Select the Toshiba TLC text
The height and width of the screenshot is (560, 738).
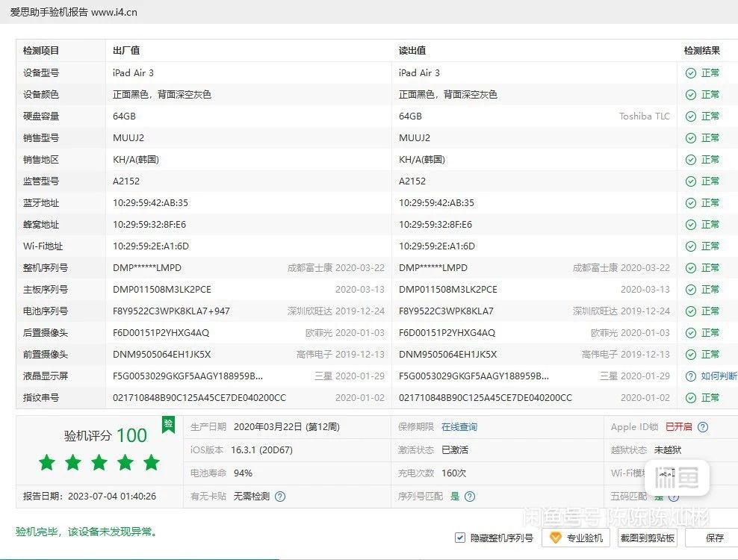(645, 116)
